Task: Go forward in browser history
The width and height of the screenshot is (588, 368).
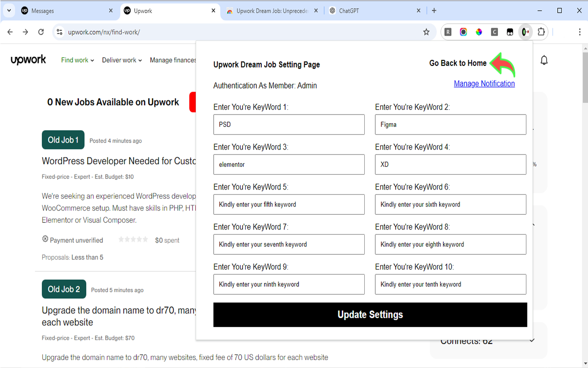Action: point(25,32)
